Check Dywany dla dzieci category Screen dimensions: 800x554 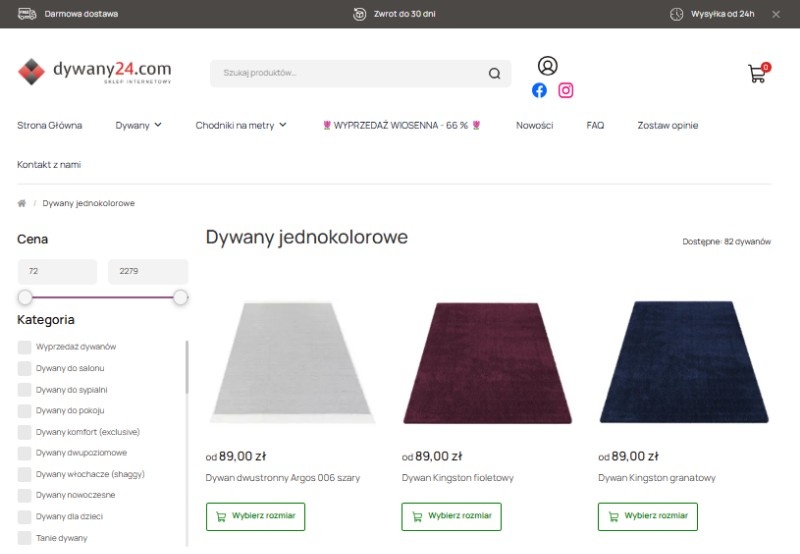pos(24,517)
